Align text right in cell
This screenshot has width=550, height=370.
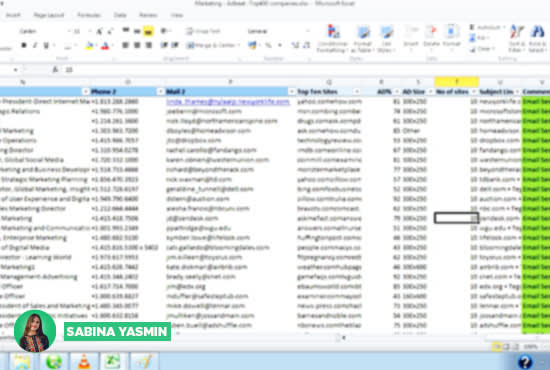click(x=149, y=45)
